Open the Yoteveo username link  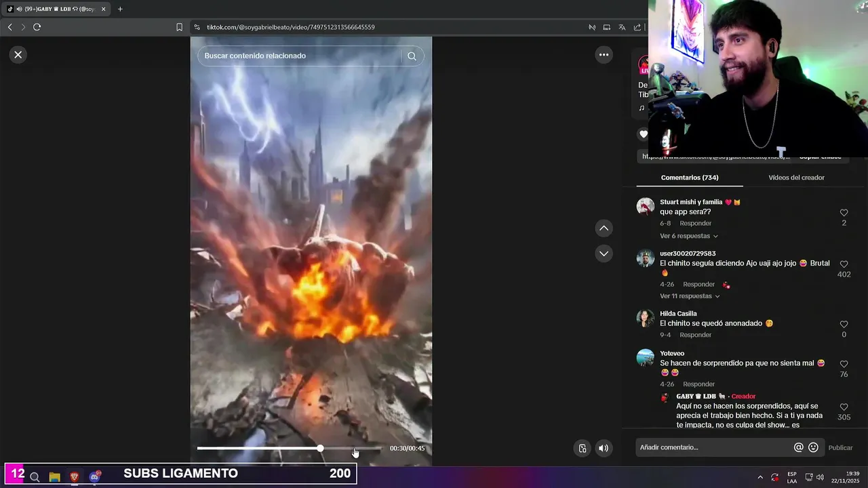672,353
